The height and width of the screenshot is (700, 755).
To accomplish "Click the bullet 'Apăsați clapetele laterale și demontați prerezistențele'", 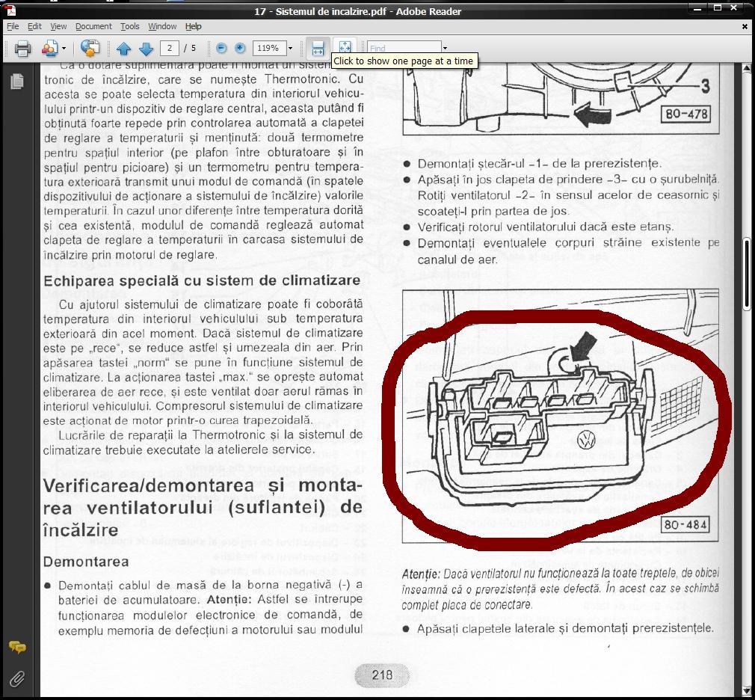I will pos(565,628).
